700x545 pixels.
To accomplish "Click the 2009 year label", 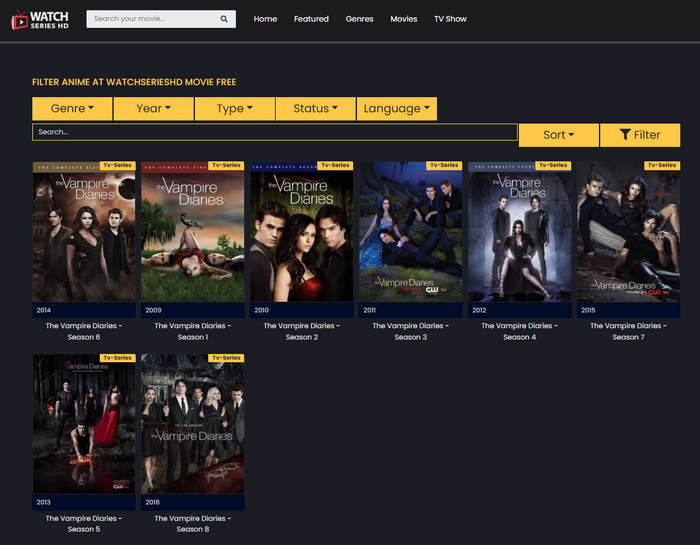I will pos(153,310).
